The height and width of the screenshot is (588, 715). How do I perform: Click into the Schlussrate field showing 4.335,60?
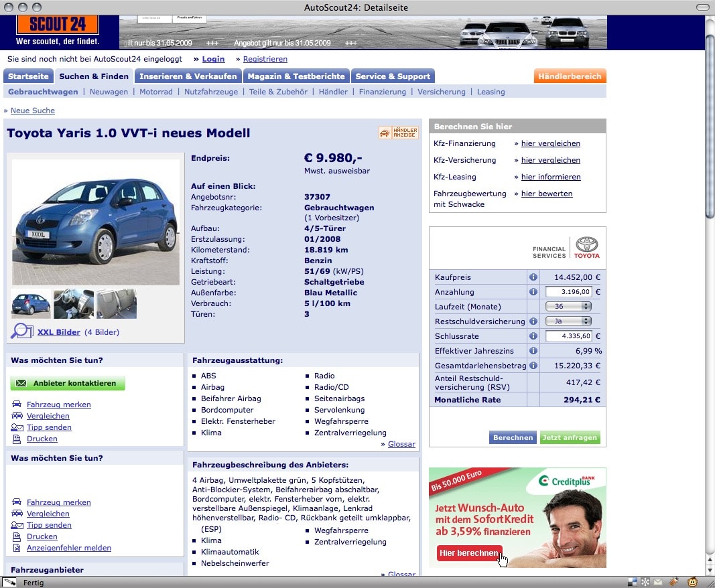point(568,336)
